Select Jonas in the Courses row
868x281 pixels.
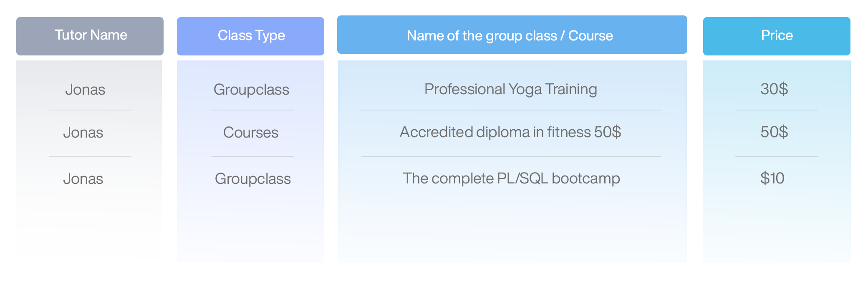[x=83, y=133]
